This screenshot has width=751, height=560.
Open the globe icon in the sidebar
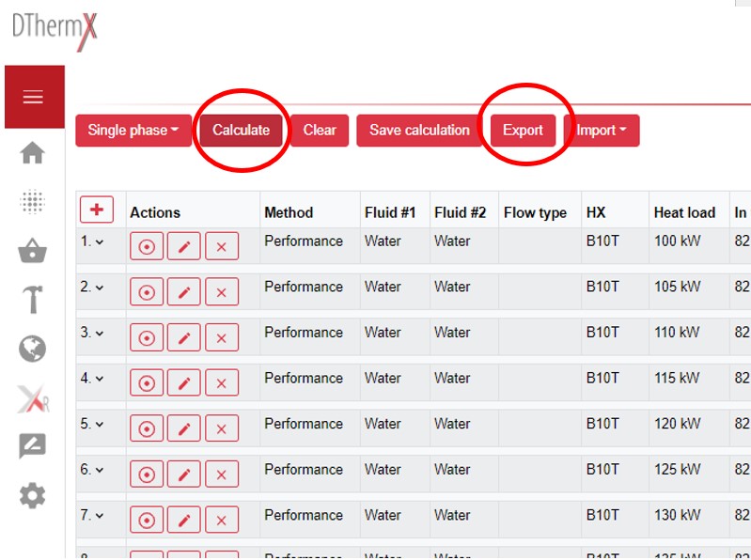coord(33,350)
